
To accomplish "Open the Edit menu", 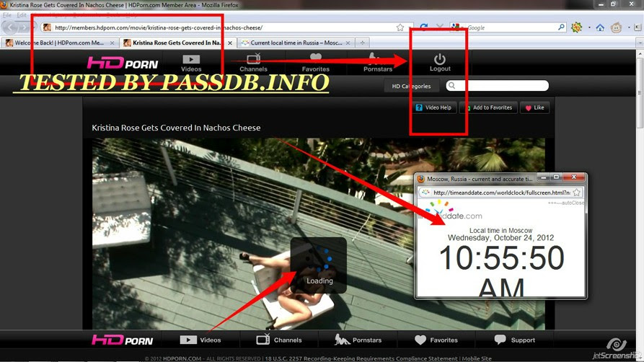I will click(22, 15).
